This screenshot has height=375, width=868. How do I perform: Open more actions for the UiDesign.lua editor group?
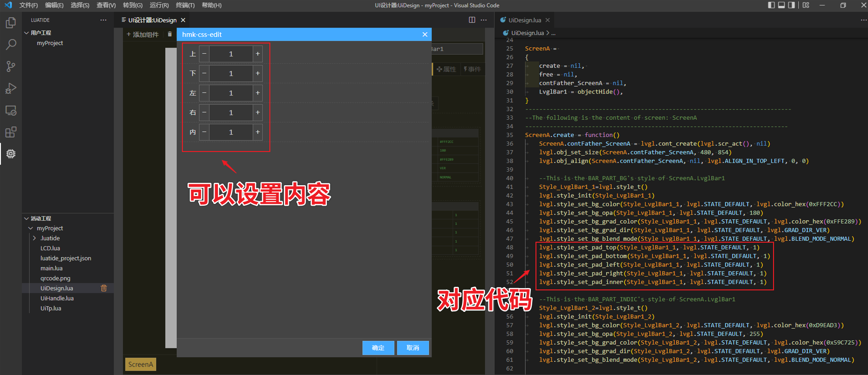[863, 20]
